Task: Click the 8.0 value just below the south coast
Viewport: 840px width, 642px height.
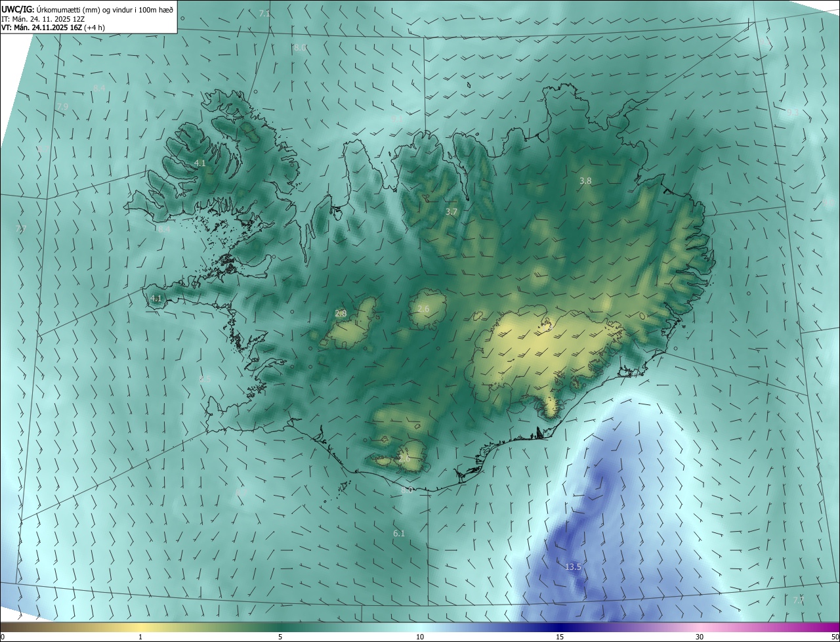Action: tap(407, 490)
